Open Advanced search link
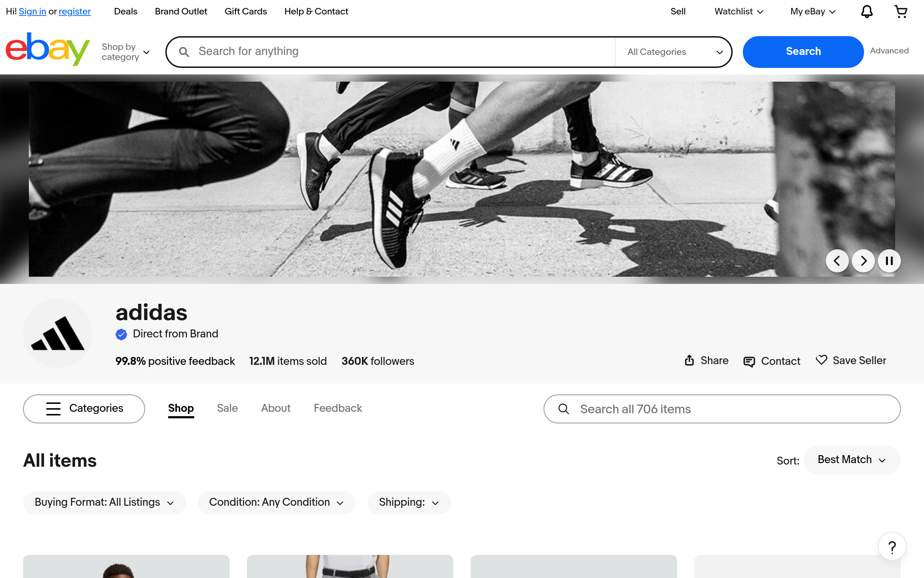Screen dimensions: 924x578 889,51
